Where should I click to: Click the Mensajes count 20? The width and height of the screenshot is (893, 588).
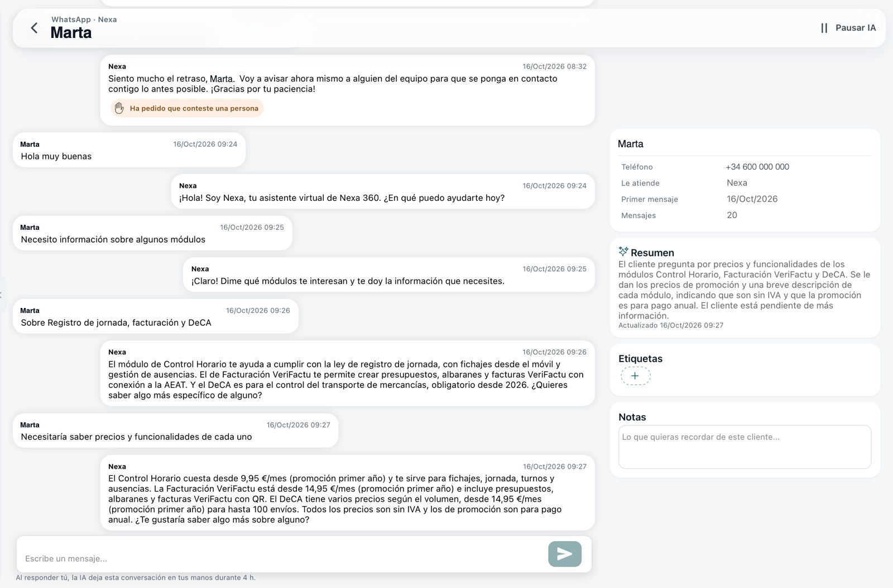click(732, 215)
